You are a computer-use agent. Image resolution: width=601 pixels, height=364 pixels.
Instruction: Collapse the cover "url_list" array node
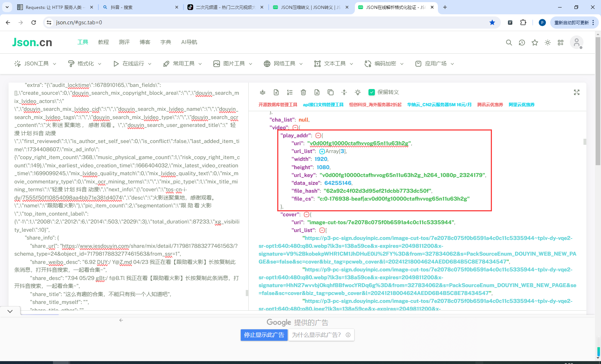pos(322,230)
